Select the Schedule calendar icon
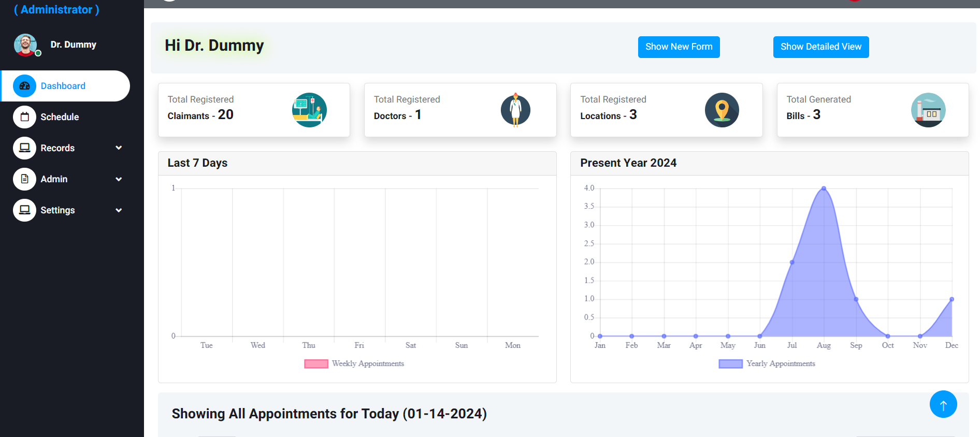980x437 pixels. point(24,117)
